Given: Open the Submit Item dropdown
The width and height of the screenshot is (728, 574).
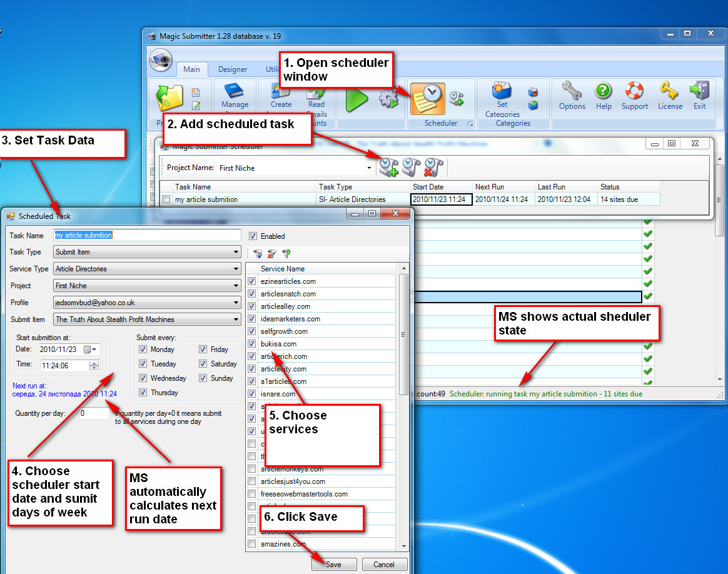Looking at the screenshot, I should 236,320.
